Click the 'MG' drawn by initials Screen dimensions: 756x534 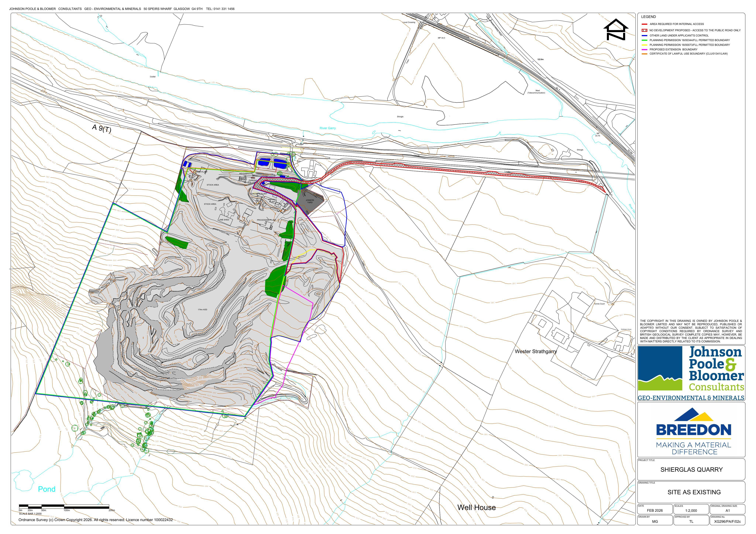(x=655, y=521)
